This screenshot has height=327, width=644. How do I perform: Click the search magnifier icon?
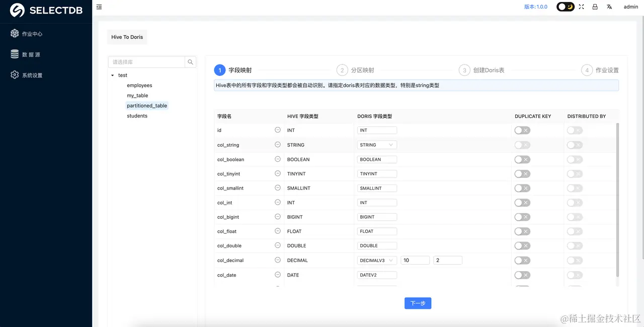[x=191, y=62]
